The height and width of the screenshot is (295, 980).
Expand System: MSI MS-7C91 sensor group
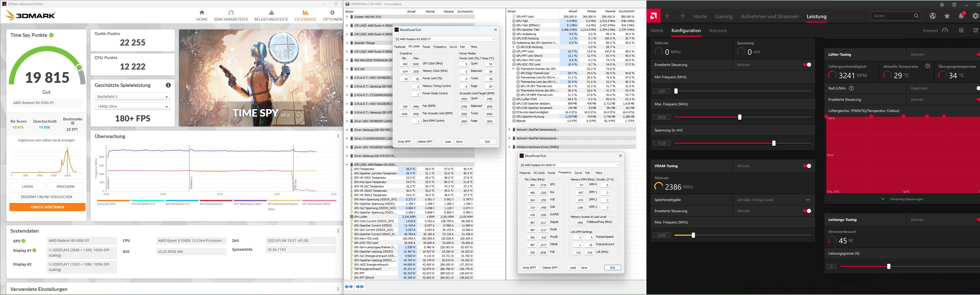point(347,17)
